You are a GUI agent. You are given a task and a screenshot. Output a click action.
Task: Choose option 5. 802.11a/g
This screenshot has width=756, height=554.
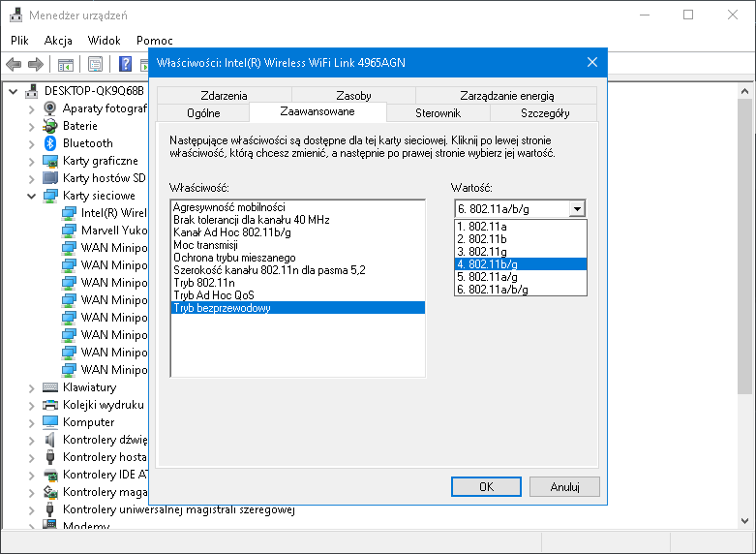[x=521, y=277]
